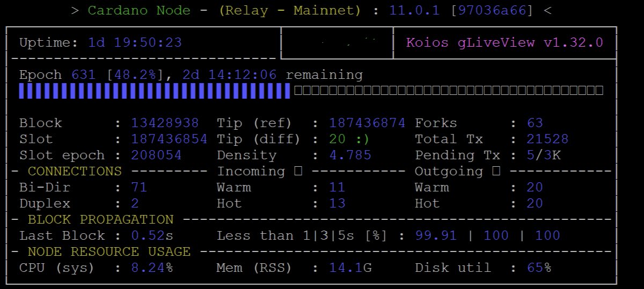The height and width of the screenshot is (289, 644).
Task: Click the 'CONNECTIONS' section header
Action: [75, 171]
